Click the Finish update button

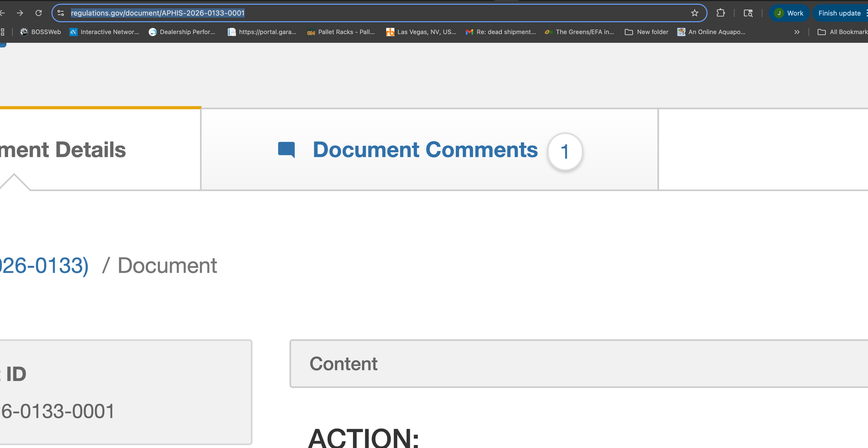(x=841, y=13)
